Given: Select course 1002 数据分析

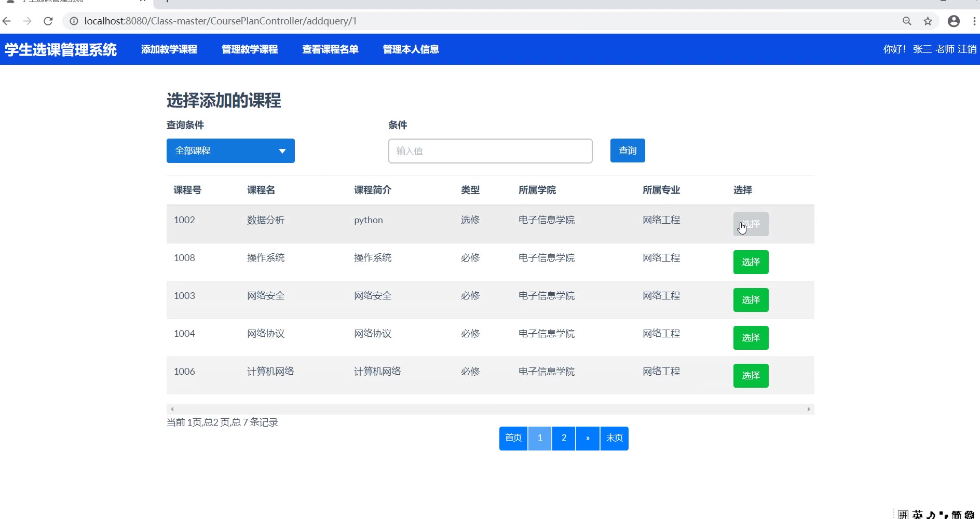Looking at the screenshot, I should point(751,224).
